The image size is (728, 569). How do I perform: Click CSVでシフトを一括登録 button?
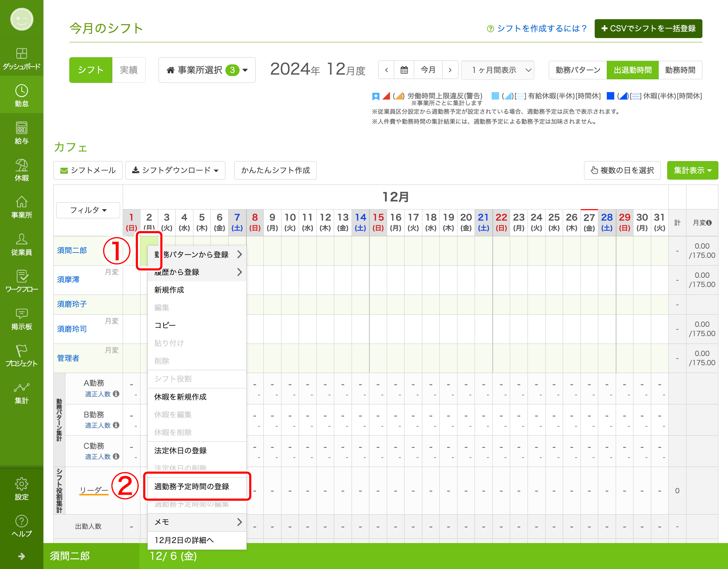(x=648, y=28)
